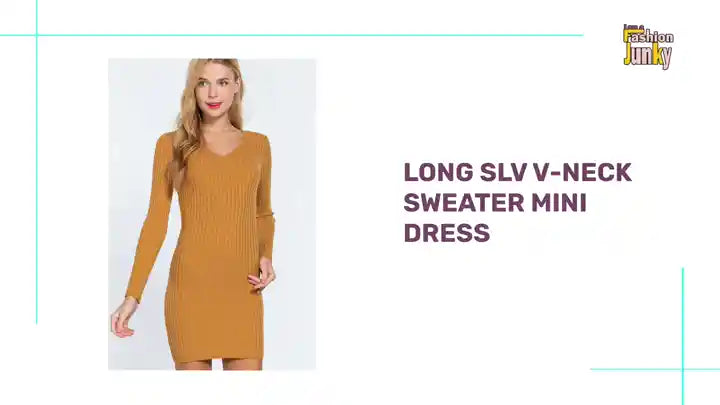Click the word "SWEATER" in the title

pyautogui.click(x=464, y=202)
